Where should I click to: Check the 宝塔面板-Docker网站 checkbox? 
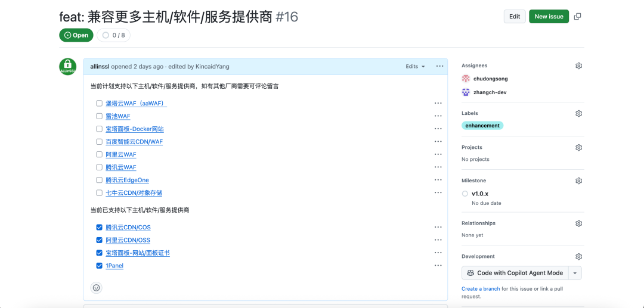100,129
